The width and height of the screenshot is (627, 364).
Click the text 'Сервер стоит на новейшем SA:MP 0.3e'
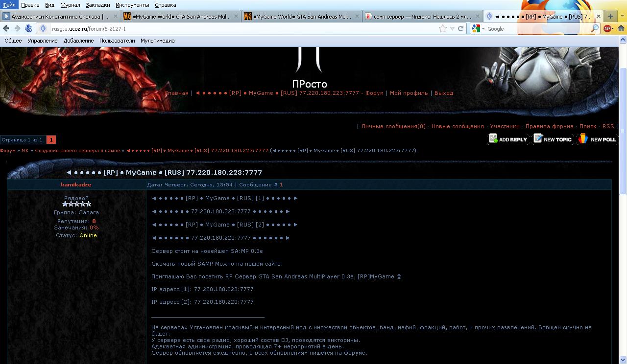(x=207, y=251)
